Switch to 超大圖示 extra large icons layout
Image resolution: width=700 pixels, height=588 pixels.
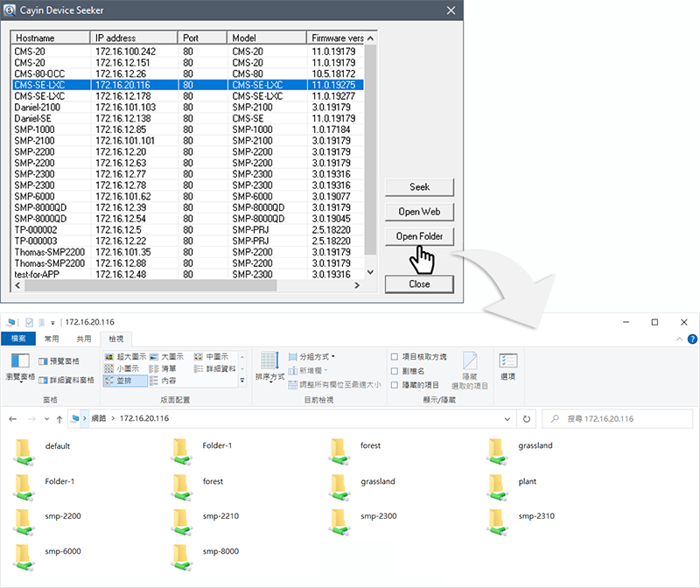[x=125, y=357]
